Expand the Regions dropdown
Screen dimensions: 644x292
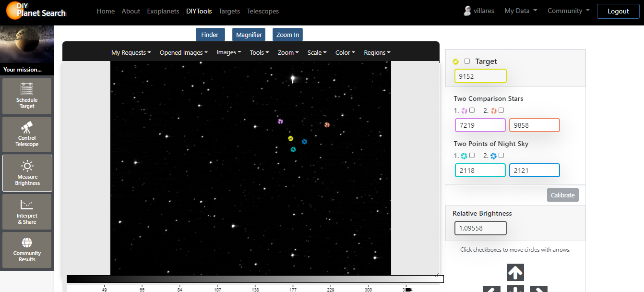(x=377, y=53)
